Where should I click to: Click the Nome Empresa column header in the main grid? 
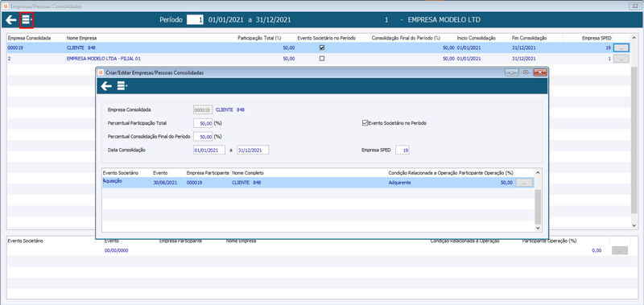(x=81, y=38)
